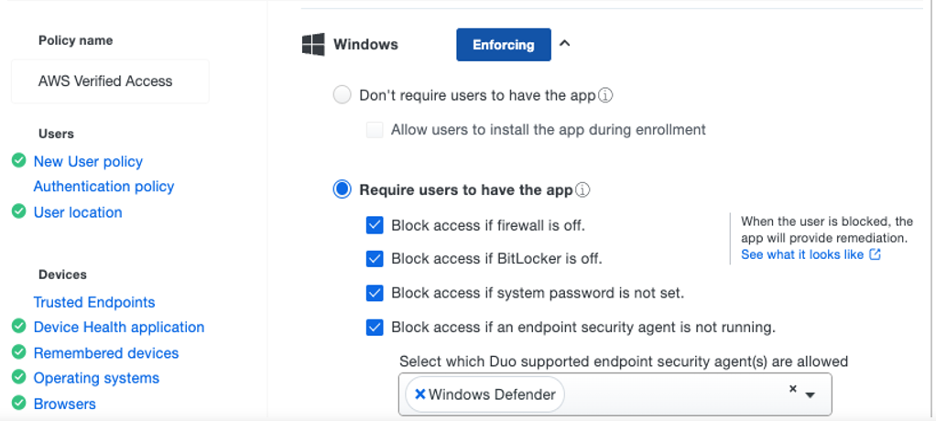The image size is (936, 422).
Task: Select "Don't require users to have the app"
Action: coord(342,95)
